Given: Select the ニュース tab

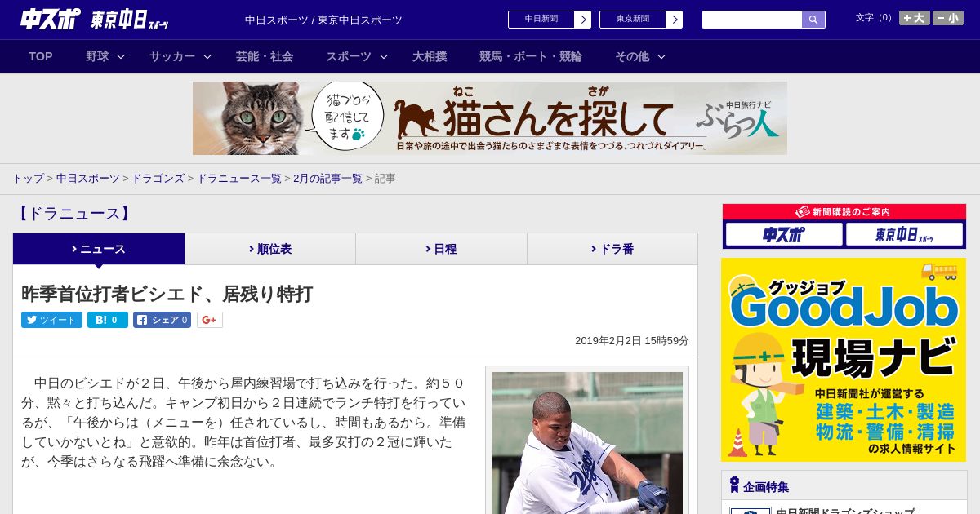Looking at the screenshot, I should click(x=99, y=249).
